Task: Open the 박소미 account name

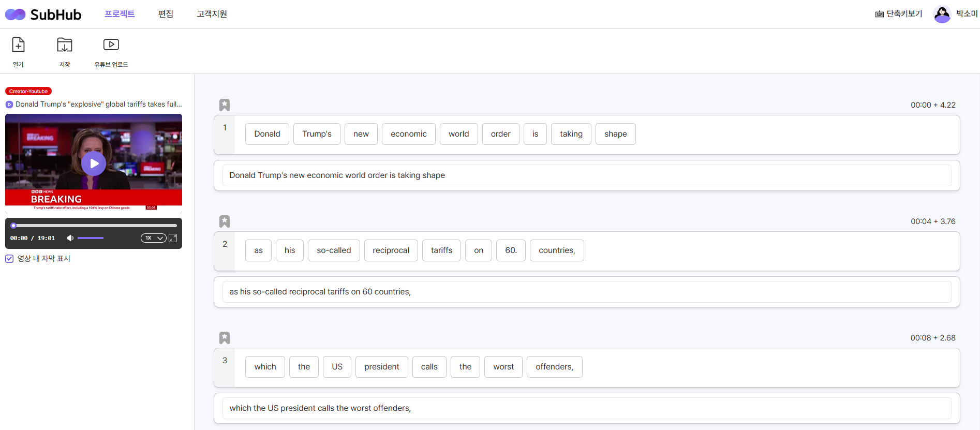Action: 967,14
